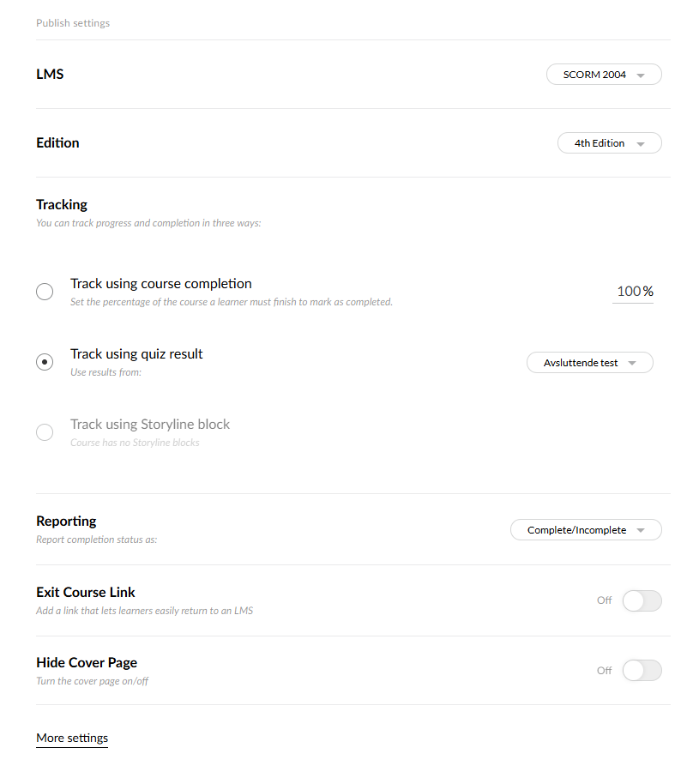Select the Track using quiz result radio
Image resolution: width=693 pixels, height=784 pixels.
click(45, 362)
